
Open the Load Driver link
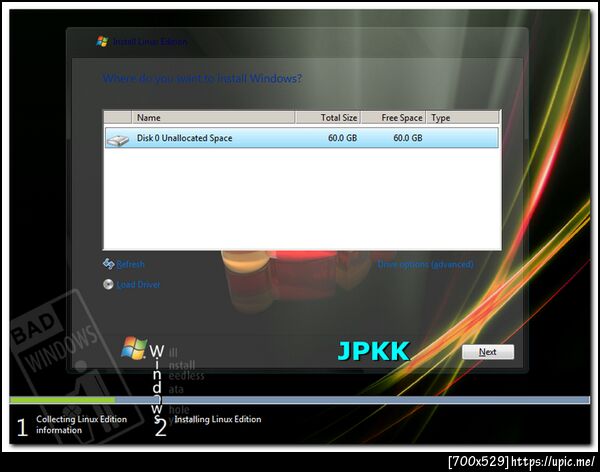(138, 284)
